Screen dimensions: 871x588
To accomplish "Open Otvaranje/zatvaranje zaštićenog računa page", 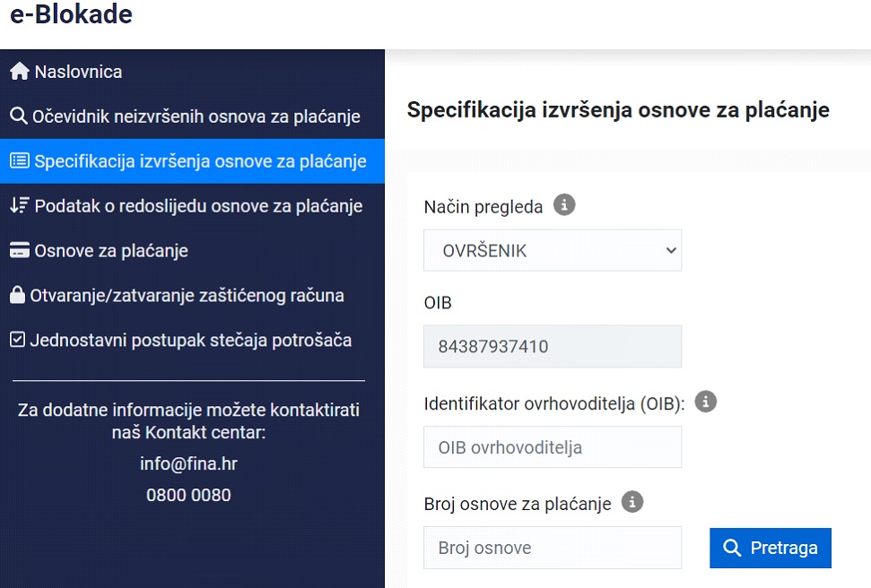I will coord(187,296).
